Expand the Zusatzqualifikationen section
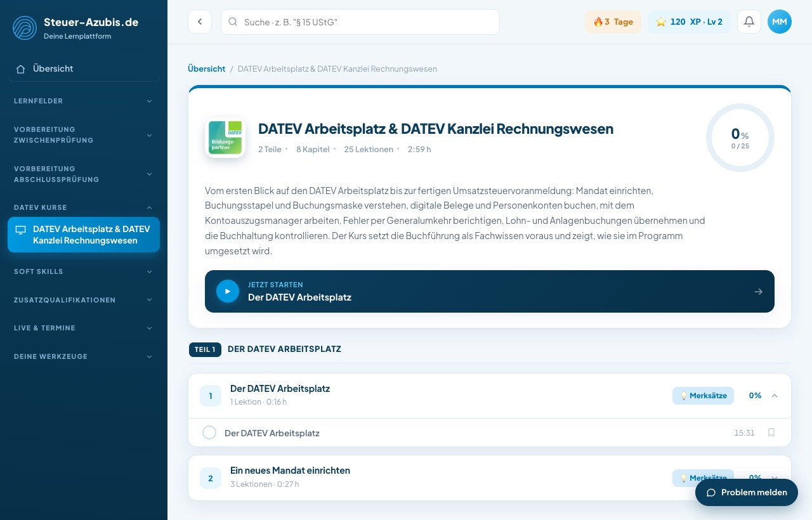Viewport: 812px width, 520px height. (x=83, y=300)
